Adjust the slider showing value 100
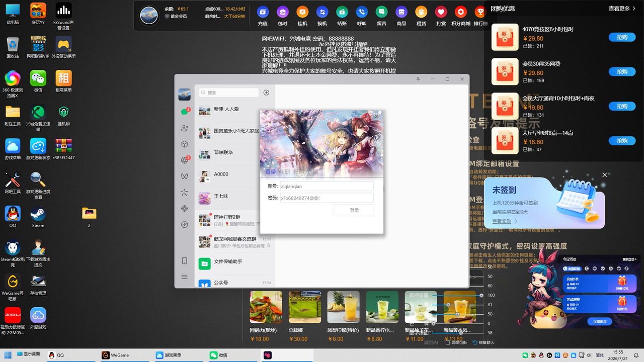 click(x=481, y=296)
